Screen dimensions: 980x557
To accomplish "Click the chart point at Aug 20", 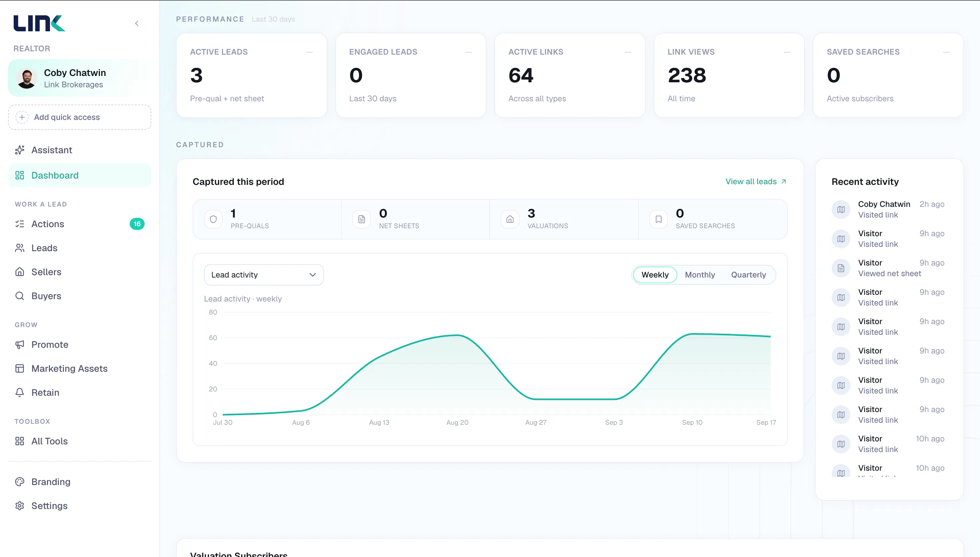I will 457,335.
